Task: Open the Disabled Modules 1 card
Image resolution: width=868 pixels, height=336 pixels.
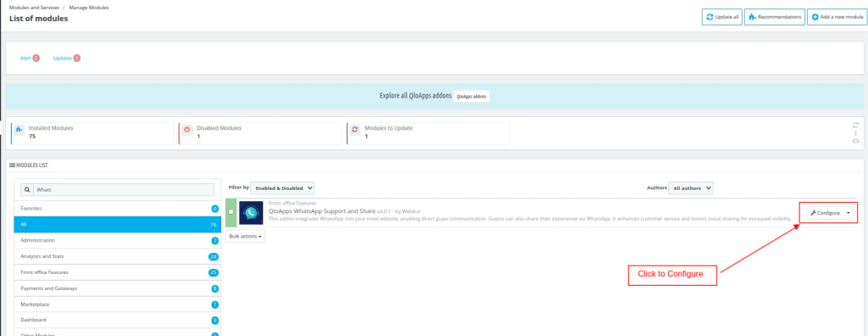Action: coord(261,133)
